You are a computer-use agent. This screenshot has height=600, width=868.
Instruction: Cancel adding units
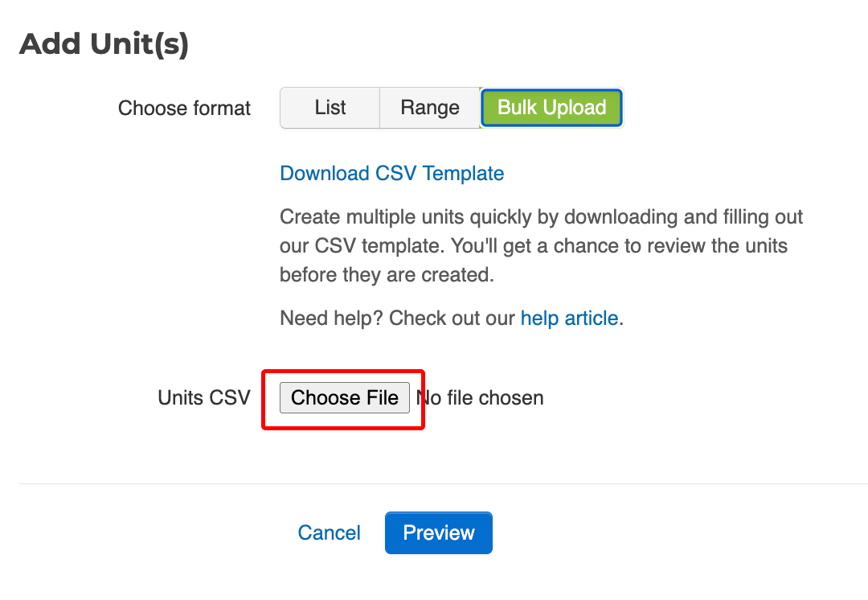(329, 532)
